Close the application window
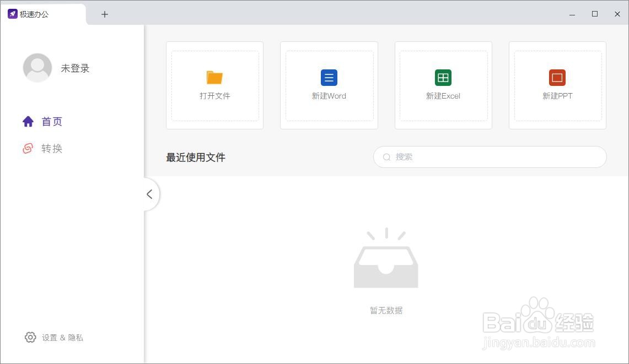The image size is (629, 364). [617, 14]
